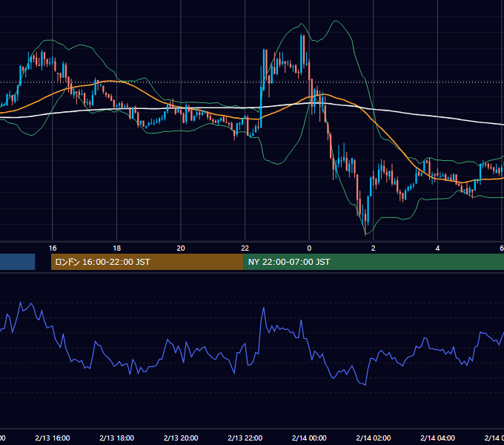Image resolution: width=504 pixels, height=445 pixels.
Task: Click the 2/13 16:00 date label
Action: point(53,438)
